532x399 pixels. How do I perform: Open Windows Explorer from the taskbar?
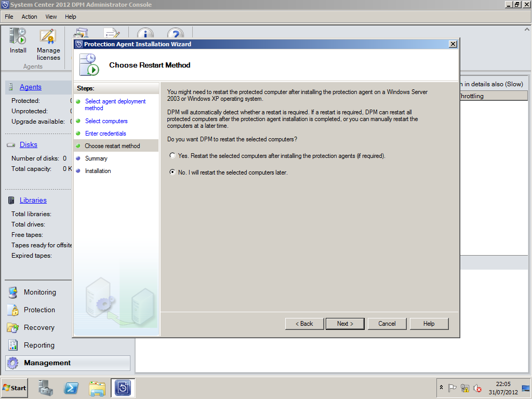click(97, 388)
